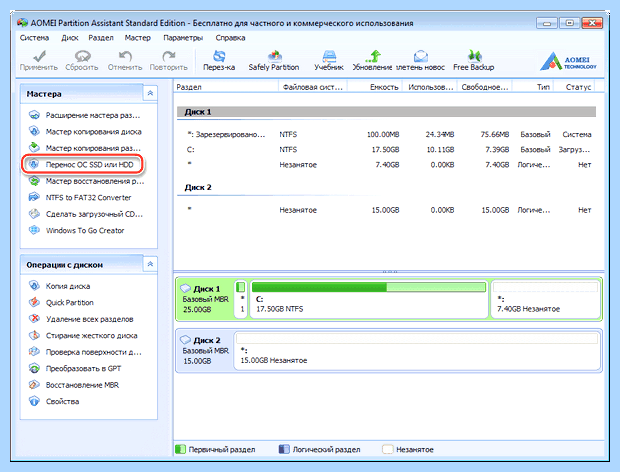Open the Параметры menu

[x=183, y=38]
